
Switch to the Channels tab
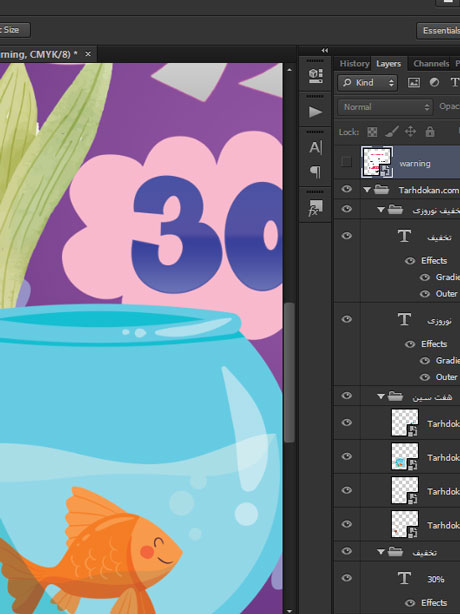(431, 63)
